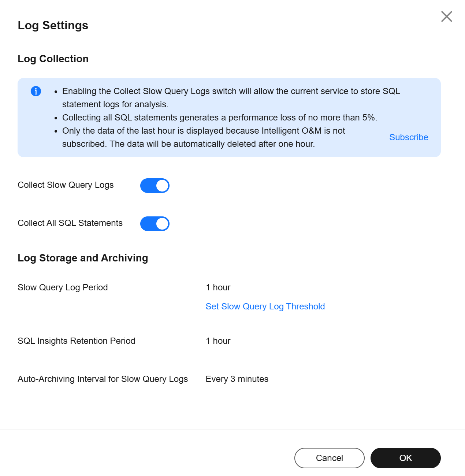Viewport: 465px width, 476px height.
Task: Click the 1 hour value for SQL Insights retention
Action: pos(218,341)
